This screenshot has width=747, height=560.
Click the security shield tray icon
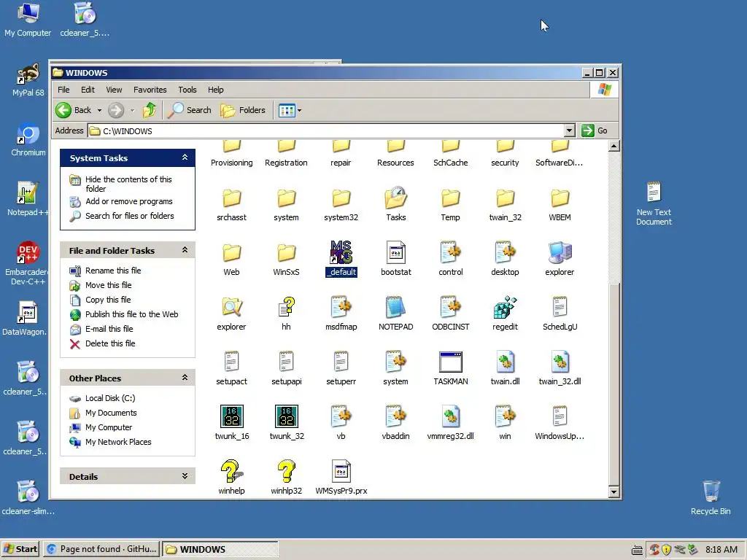click(x=667, y=550)
